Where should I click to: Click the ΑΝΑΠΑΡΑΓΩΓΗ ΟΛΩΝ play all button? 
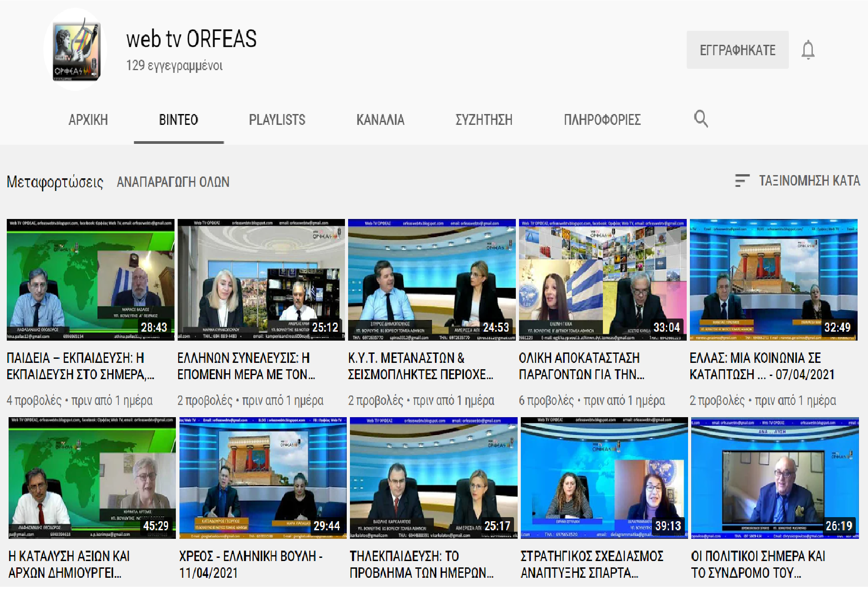[173, 182]
